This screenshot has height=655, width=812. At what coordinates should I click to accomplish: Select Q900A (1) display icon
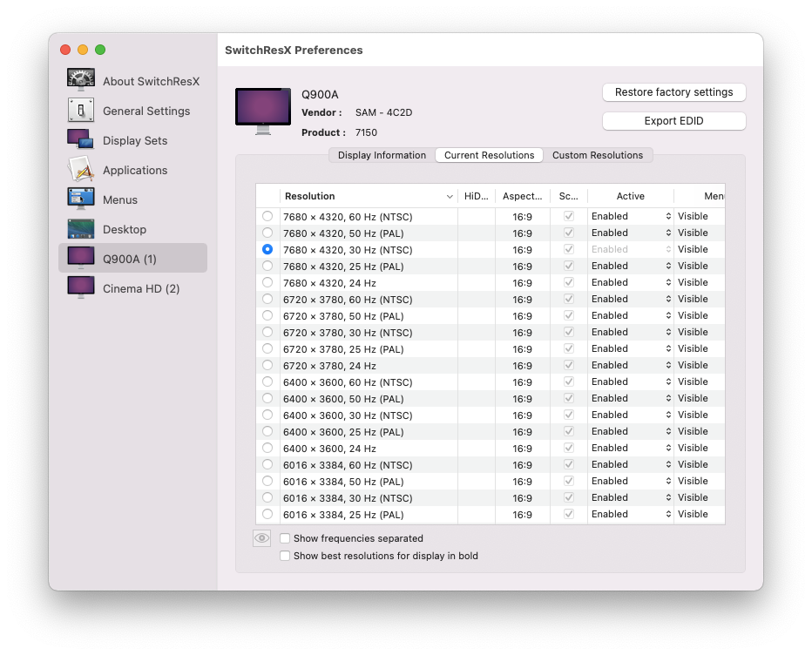click(x=81, y=258)
